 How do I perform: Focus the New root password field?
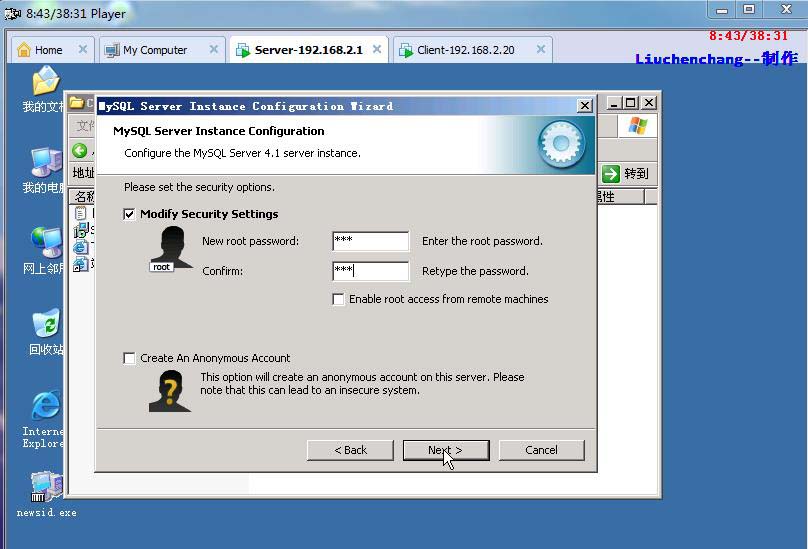click(371, 241)
